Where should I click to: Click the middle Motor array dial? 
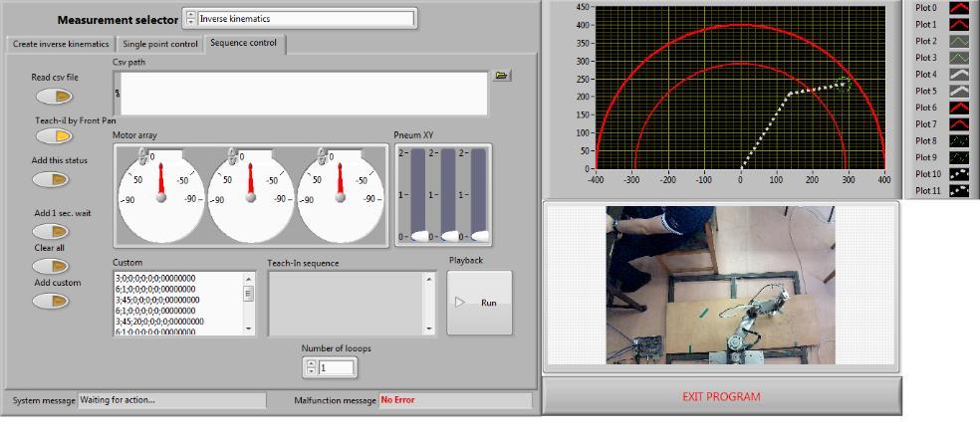pos(251,198)
